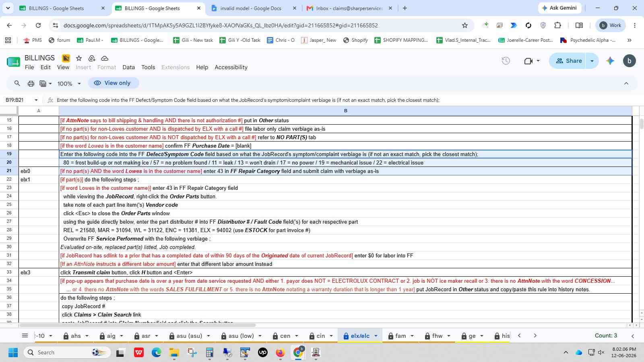This screenshot has width=644, height=362.
Task: Click the print icon in toolbar
Action: (31, 83)
